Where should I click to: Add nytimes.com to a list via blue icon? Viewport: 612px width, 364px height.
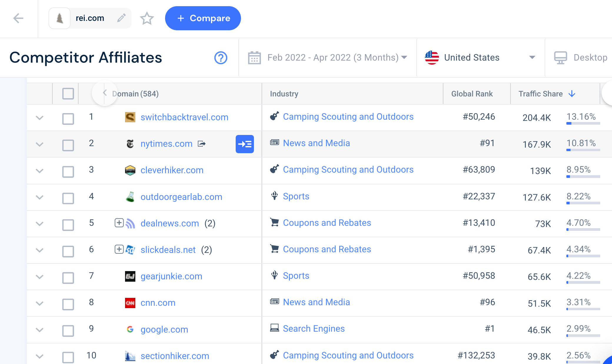click(x=245, y=144)
